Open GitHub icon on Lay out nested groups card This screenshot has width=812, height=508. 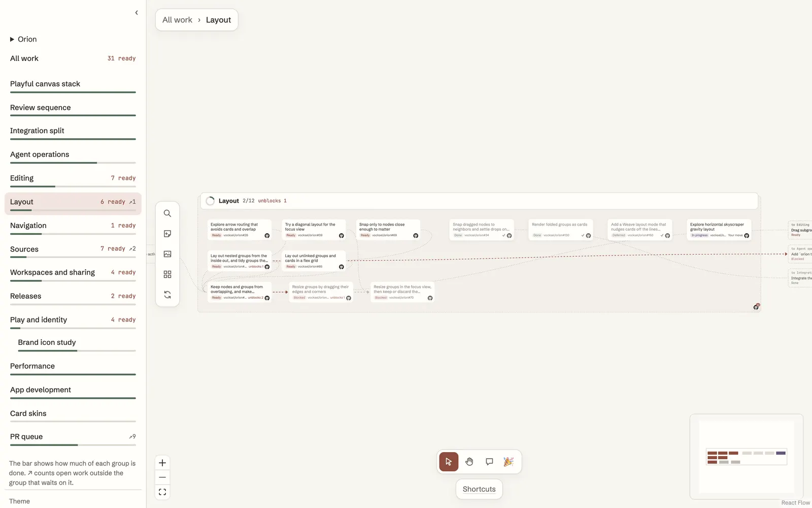[267, 267]
